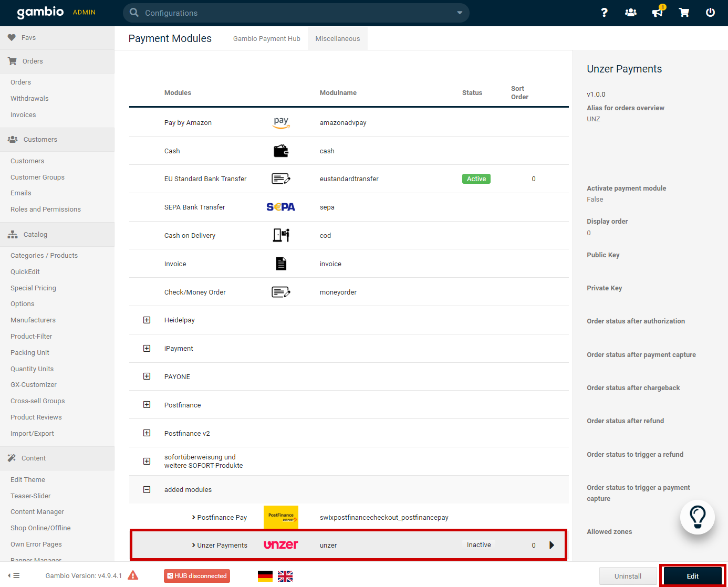The height and width of the screenshot is (587, 728).
Task: Open Customer Groups in the sidebar
Action: [x=37, y=177]
